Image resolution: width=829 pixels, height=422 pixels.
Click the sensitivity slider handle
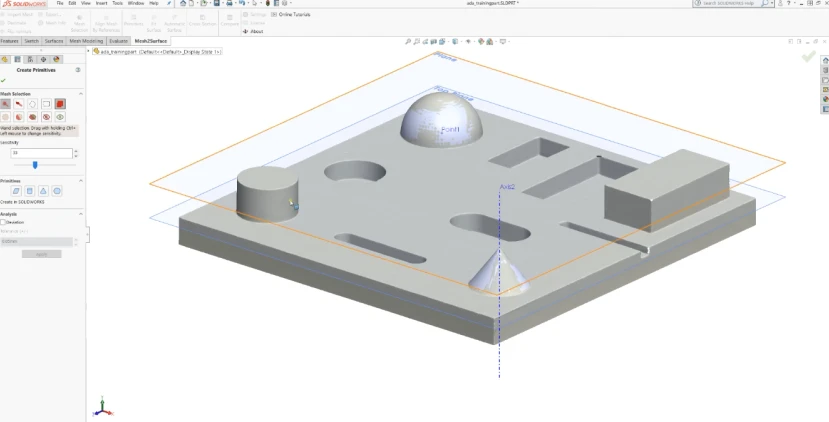point(35,165)
